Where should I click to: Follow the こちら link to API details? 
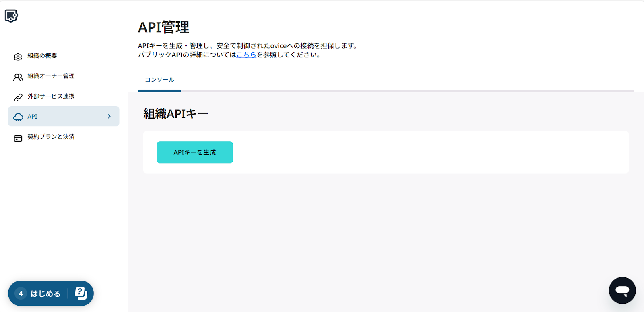click(246, 55)
